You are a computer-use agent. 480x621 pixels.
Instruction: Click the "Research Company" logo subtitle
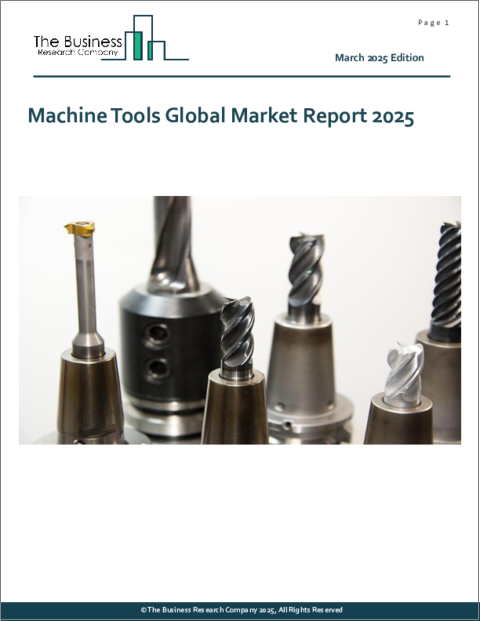[78, 52]
